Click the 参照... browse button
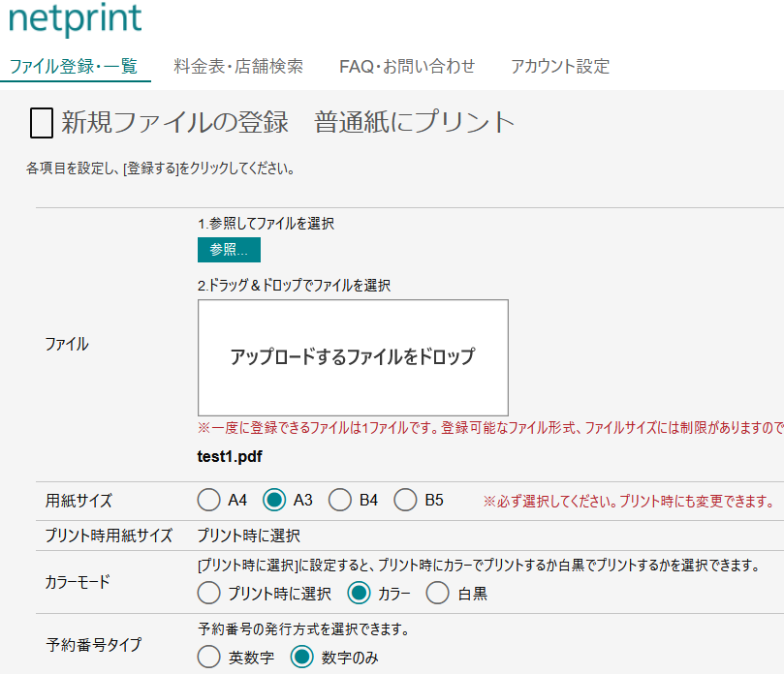Image resolution: width=784 pixels, height=674 pixels. coord(229,249)
